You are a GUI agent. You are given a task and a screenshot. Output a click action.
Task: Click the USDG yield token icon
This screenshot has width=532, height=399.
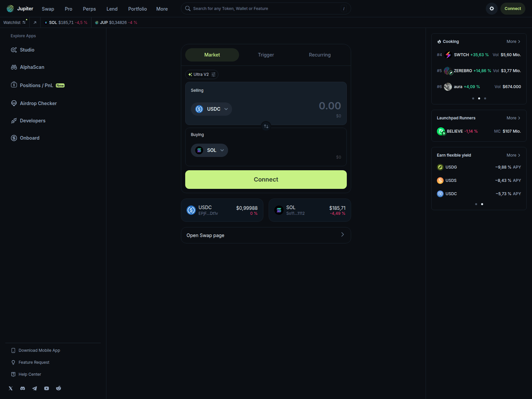click(x=440, y=167)
